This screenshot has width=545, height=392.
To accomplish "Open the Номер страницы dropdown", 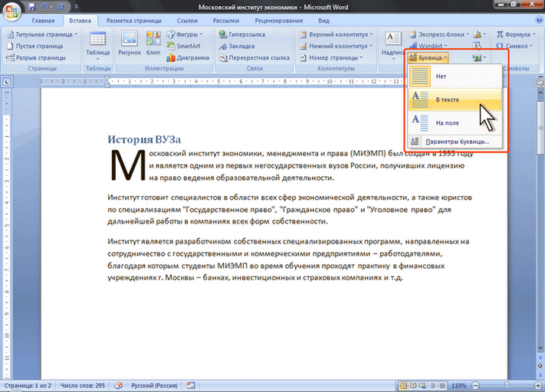I will click(x=331, y=57).
